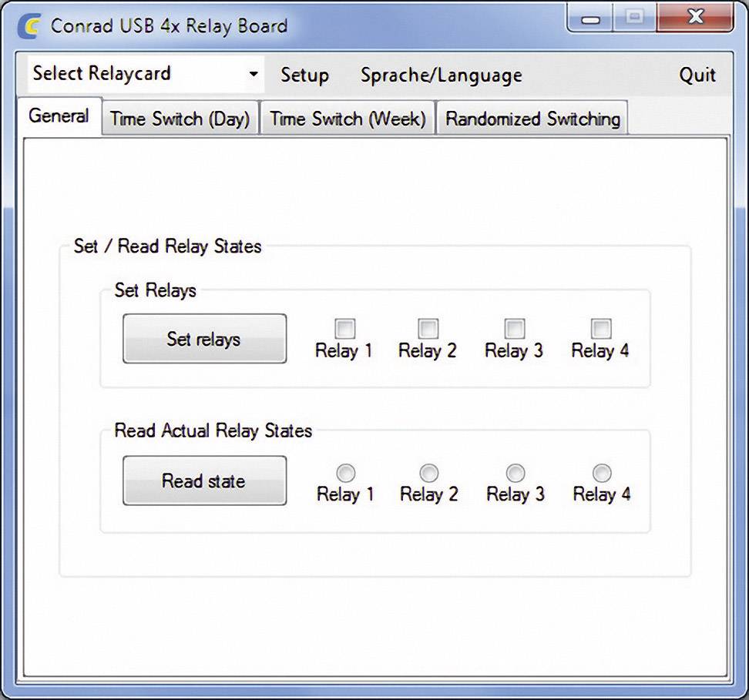The image size is (749, 700).
Task: Open the Setup menu
Action: [304, 75]
